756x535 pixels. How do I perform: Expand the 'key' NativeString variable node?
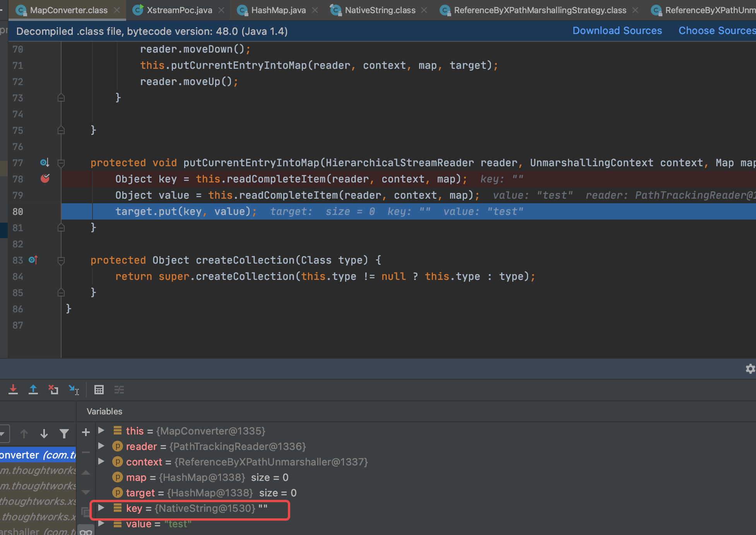[101, 508]
